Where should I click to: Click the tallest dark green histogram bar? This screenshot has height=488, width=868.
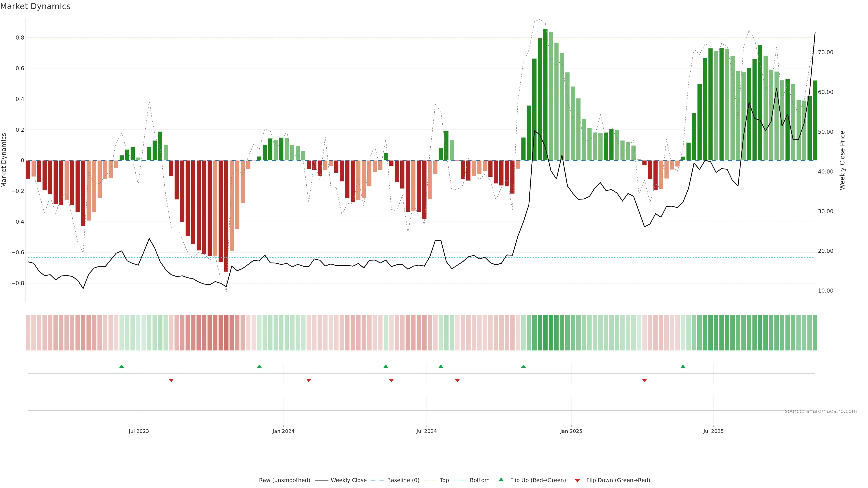[545, 94]
